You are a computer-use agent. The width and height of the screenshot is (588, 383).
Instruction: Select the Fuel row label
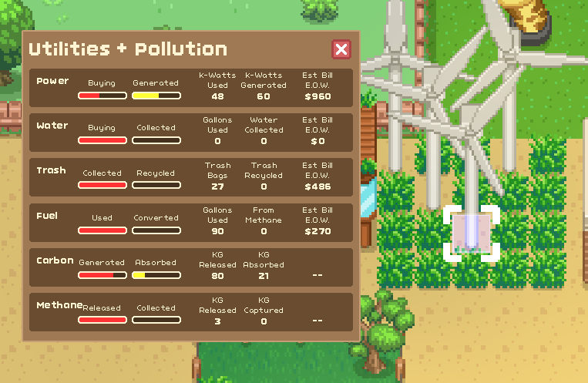[47, 216]
